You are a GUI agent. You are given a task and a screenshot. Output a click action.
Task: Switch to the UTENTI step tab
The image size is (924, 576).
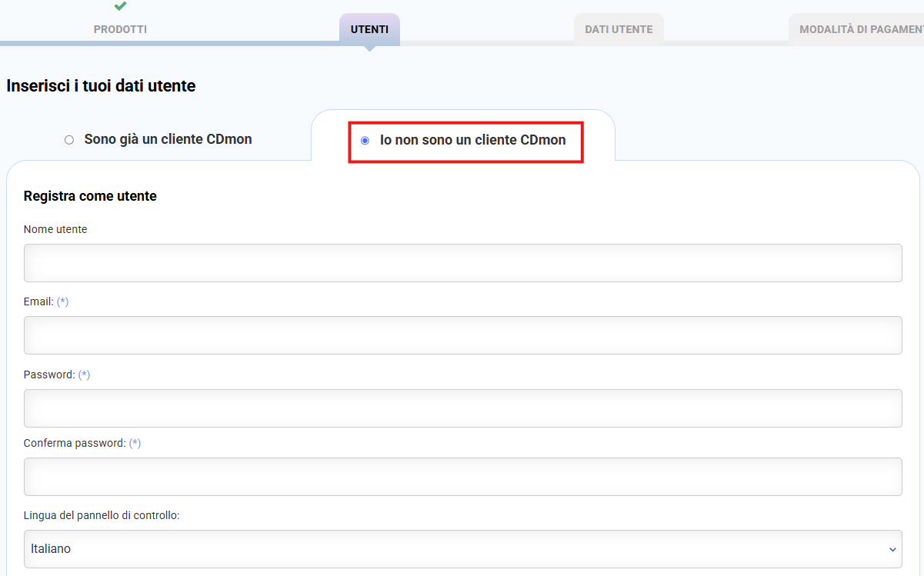click(369, 29)
